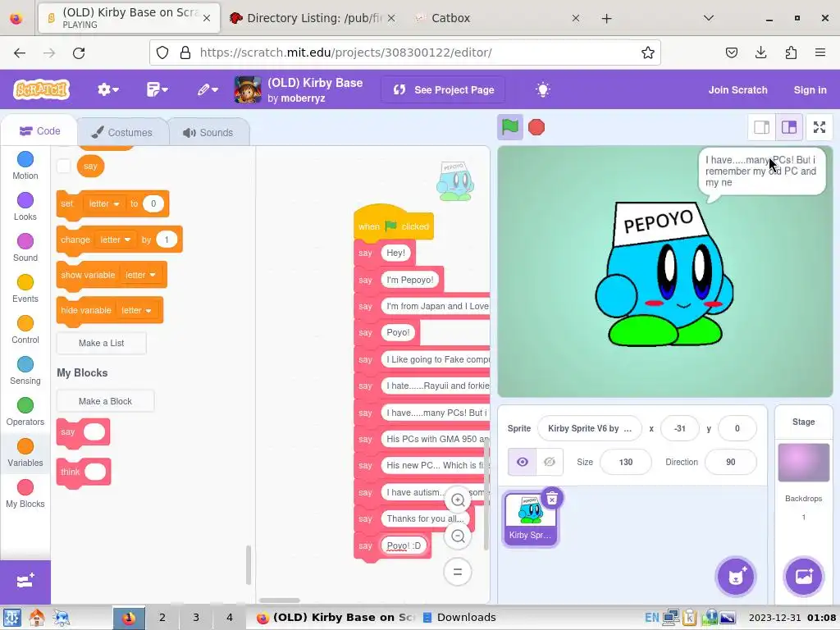The image size is (840, 630).
Task: Select the Operators block category
Action: [x=25, y=412]
